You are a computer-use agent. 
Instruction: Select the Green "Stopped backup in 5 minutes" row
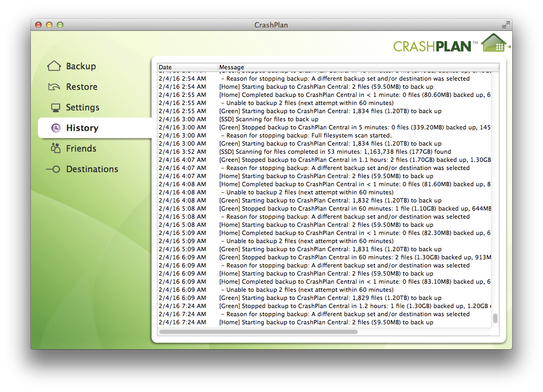(324, 127)
